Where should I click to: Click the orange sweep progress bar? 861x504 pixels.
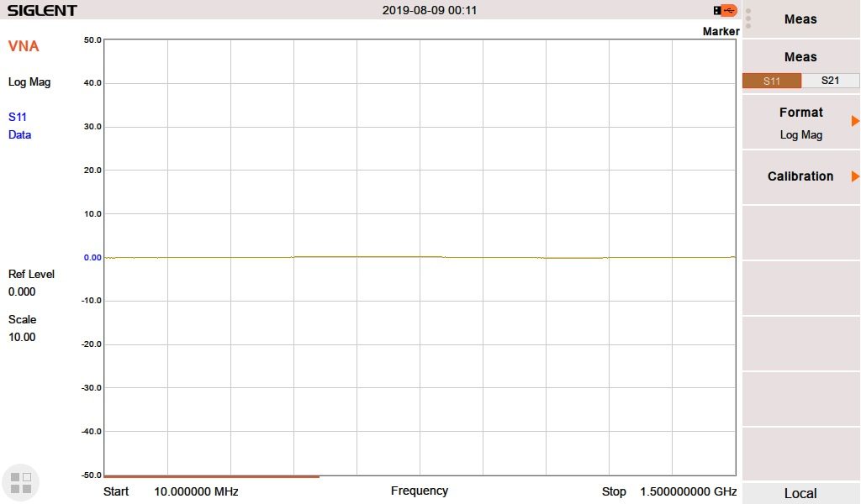point(211,476)
